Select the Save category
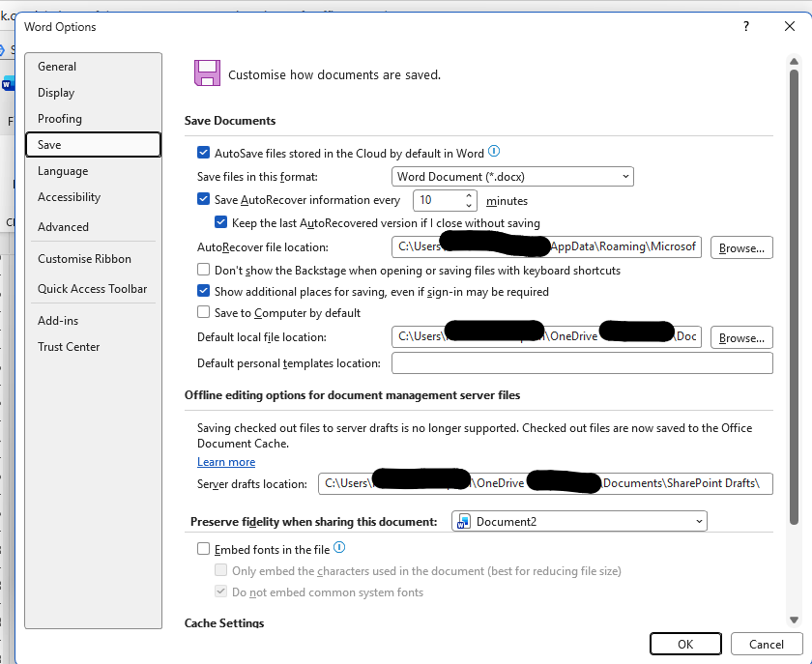The image size is (812, 664). 93,145
